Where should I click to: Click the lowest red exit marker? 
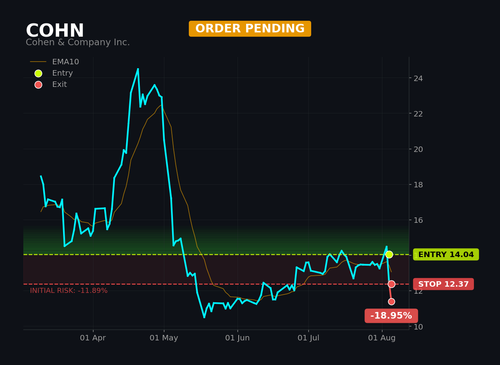point(391,302)
